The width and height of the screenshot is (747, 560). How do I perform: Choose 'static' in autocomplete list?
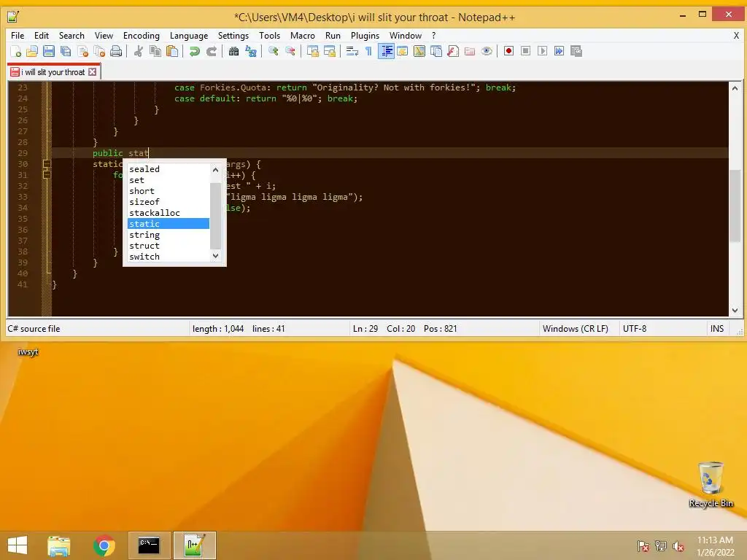(169, 224)
